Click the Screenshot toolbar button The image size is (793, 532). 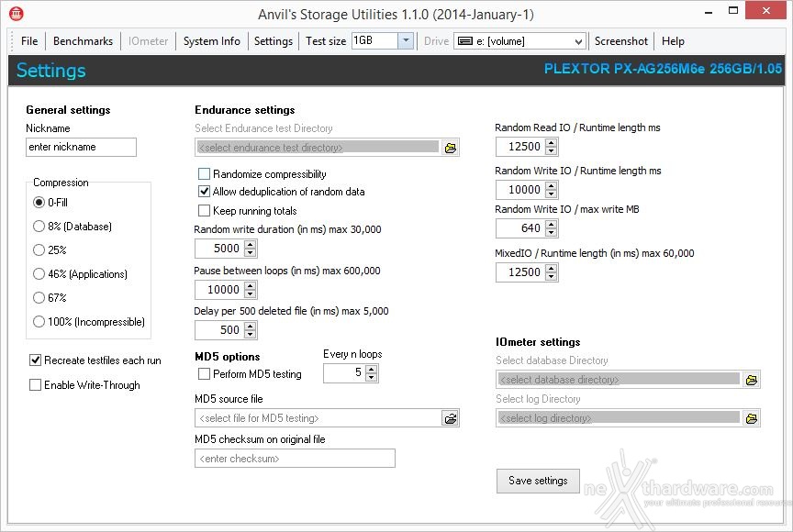(x=620, y=41)
